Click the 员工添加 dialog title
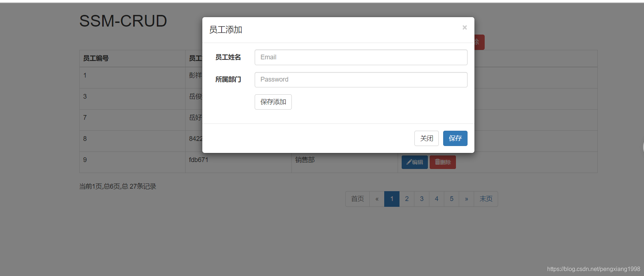Image resolution: width=644 pixels, height=276 pixels. (x=226, y=30)
